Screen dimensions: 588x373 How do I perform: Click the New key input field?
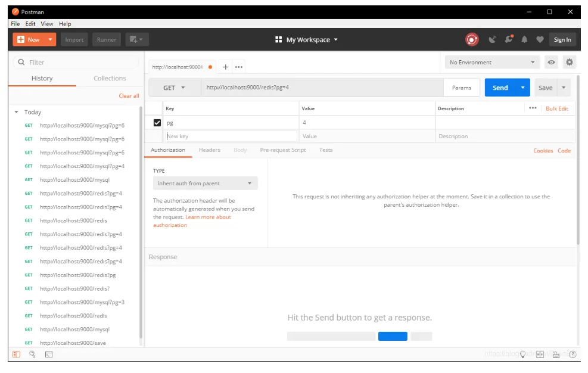tap(231, 136)
